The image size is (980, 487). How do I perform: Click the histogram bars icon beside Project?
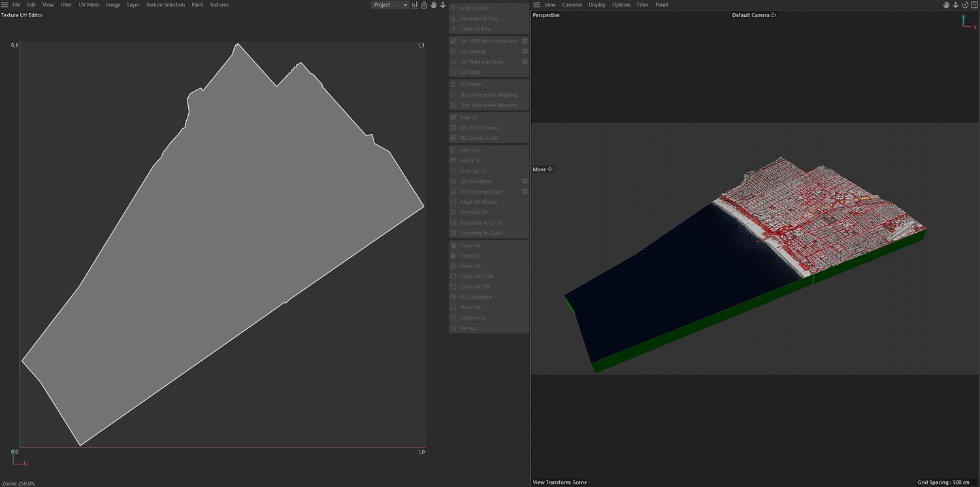415,5
